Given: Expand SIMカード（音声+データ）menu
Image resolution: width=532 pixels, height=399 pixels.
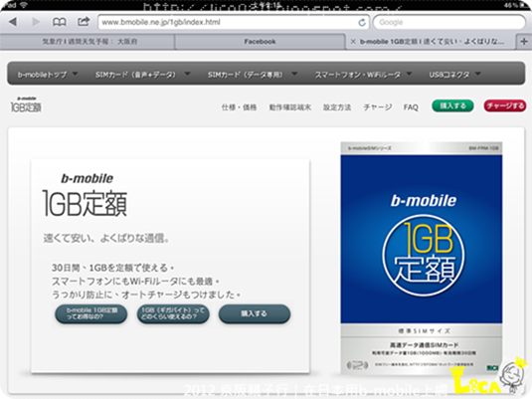Looking at the screenshot, I should coord(142,75).
